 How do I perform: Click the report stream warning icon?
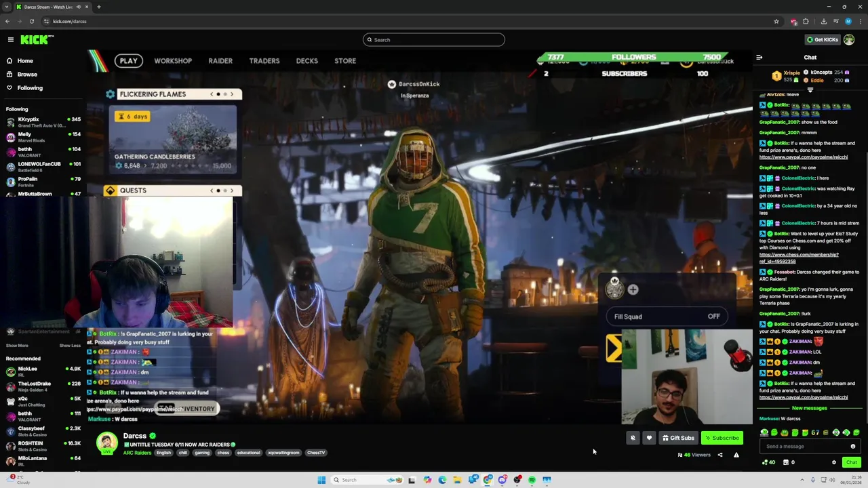tap(736, 455)
